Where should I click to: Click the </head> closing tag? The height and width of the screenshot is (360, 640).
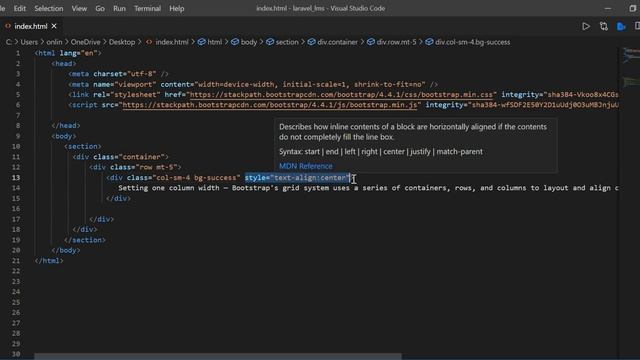point(66,126)
